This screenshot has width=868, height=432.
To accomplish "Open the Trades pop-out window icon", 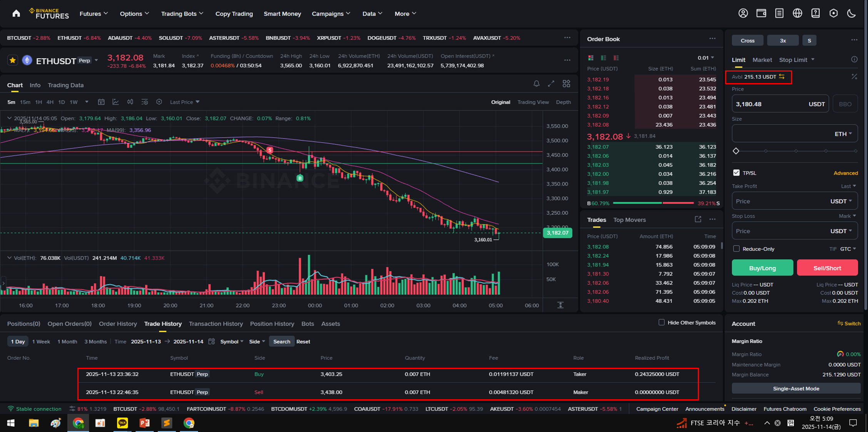I will tap(698, 219).
